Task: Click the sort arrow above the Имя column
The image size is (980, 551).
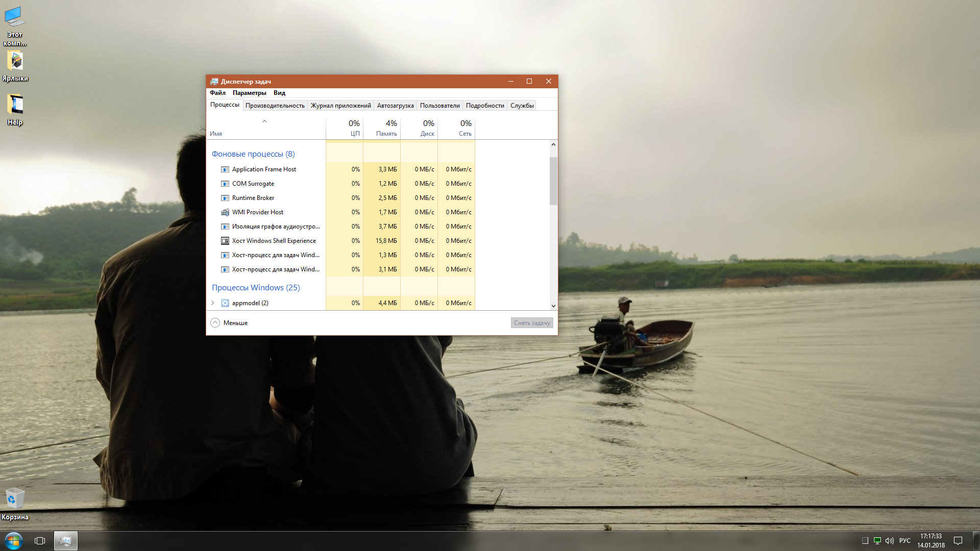Action: point(264,121)
